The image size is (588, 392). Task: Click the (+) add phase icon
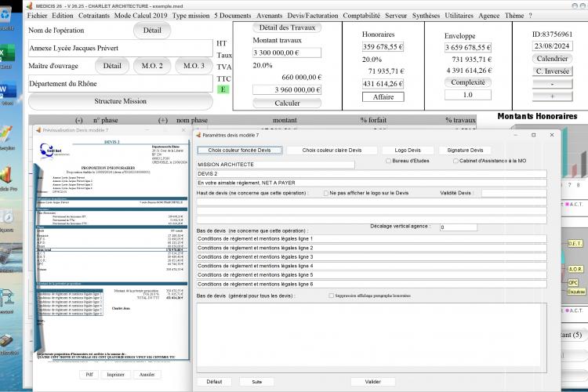coord(163,121)
